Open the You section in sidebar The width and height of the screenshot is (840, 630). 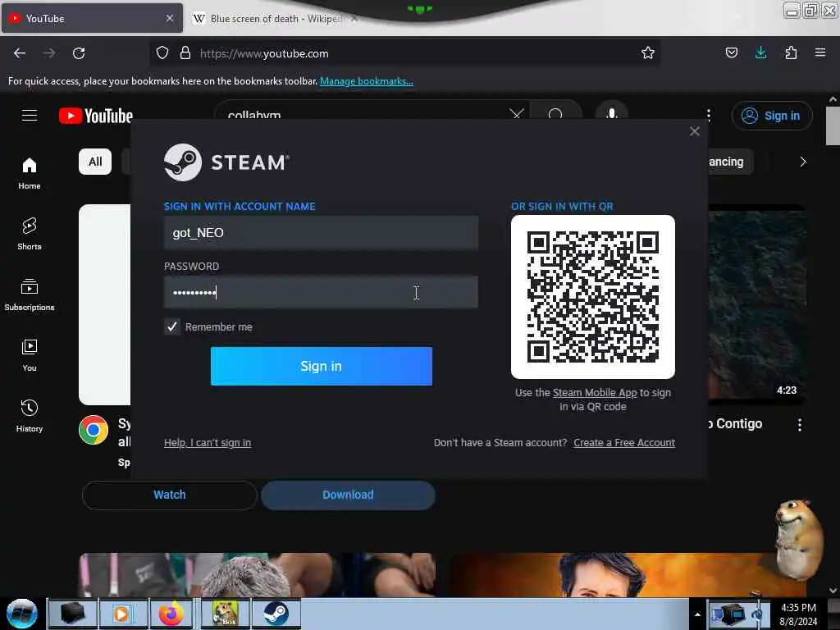(30, 355)
